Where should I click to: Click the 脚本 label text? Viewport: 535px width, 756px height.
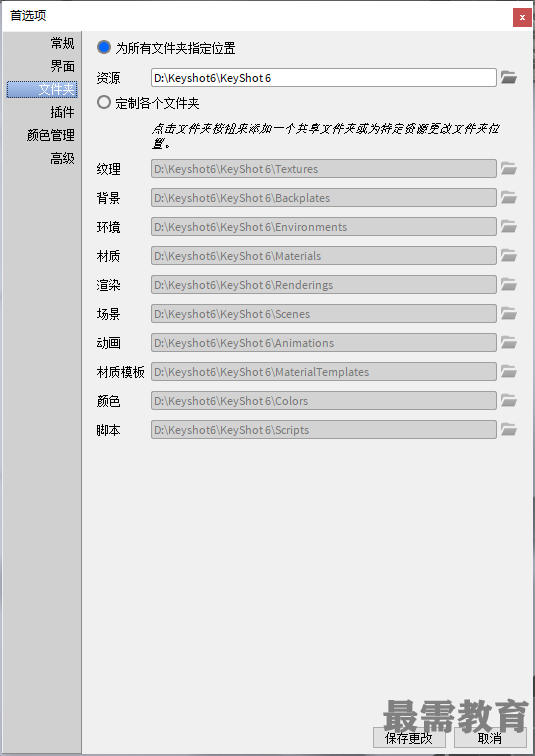[108, 430]
